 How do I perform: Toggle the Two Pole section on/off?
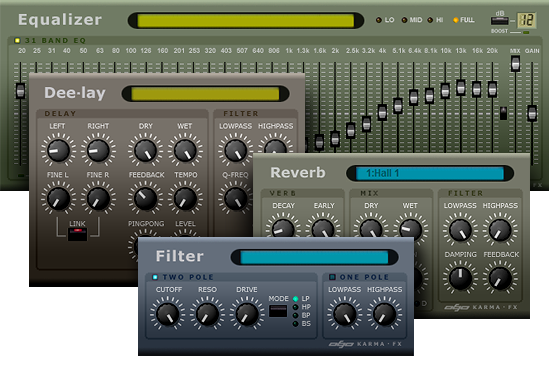155,277
